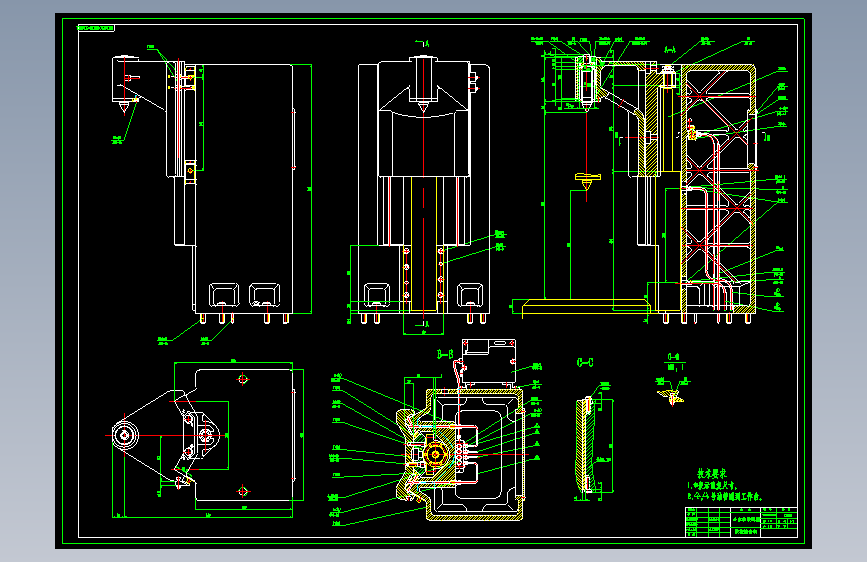The image size is (867, 562).
Task: Click the A-A section label above hatched view
Action: (670, 50)
